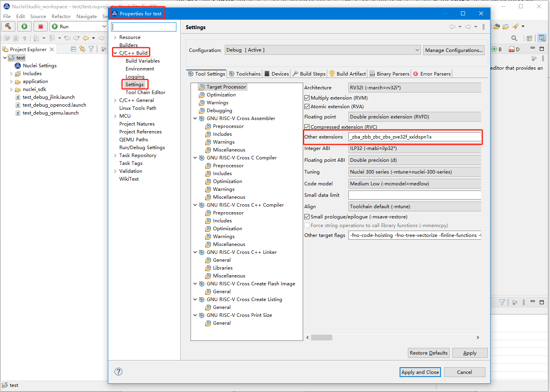
Task: Click the Other extensions input field
Action: tap(415, 137)
